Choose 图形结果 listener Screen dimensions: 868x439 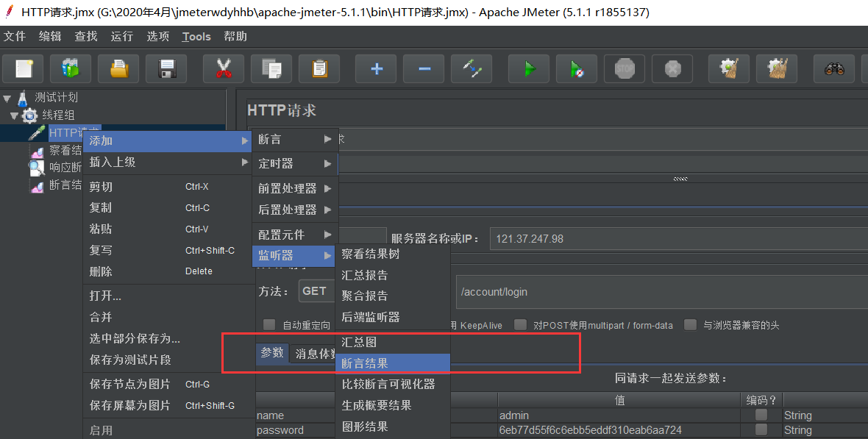tap(393, 426)
